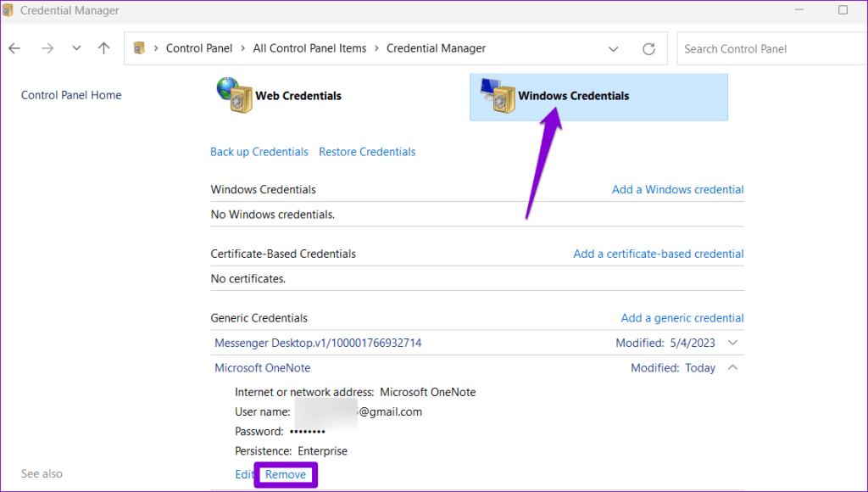
Task: Click Add a certificate-based credential
Action: pos(658,254)
